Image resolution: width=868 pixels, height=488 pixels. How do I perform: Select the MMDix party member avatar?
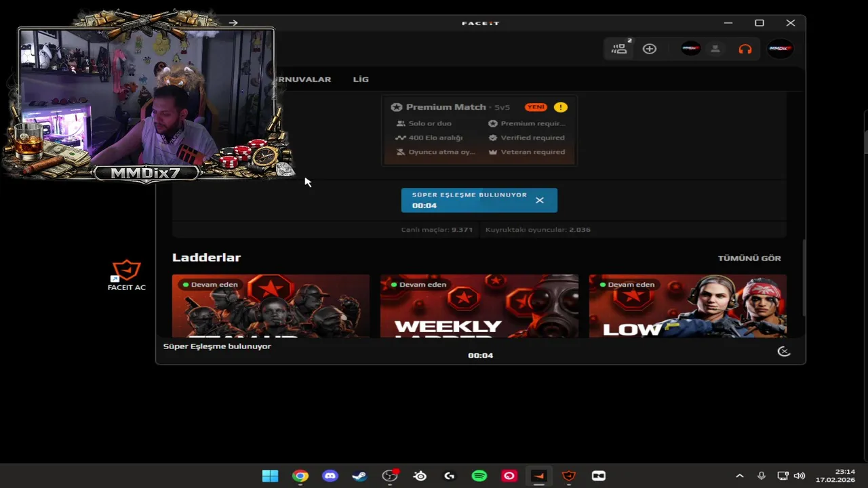click(x=690, y=49)
